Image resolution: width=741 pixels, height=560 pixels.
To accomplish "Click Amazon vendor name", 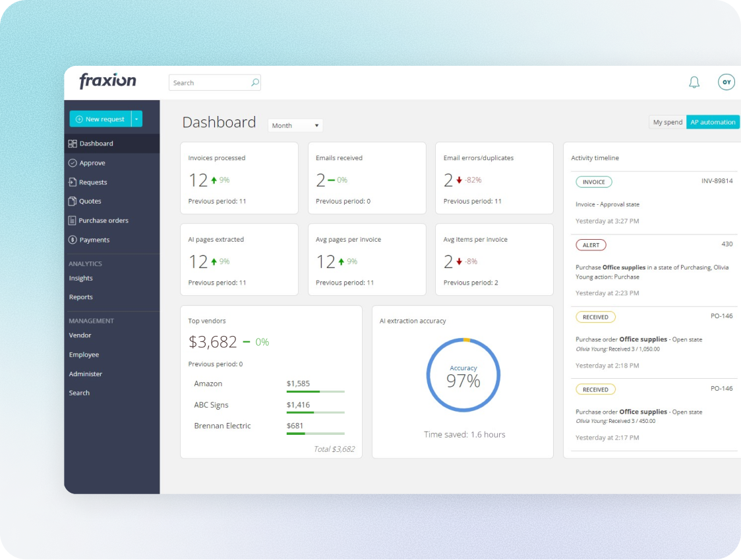I will point(208,383).
